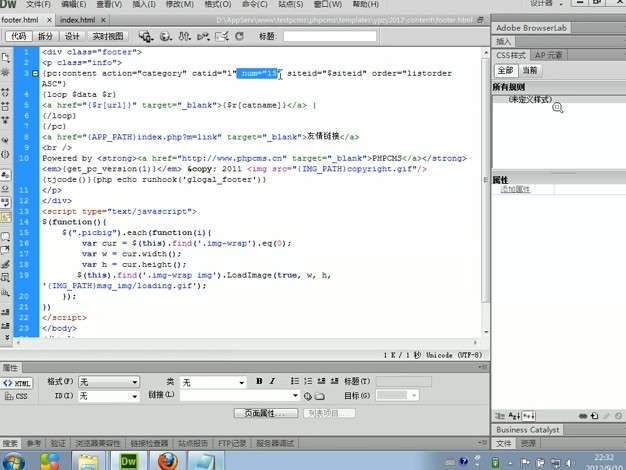The height and width of the screenshot is (470, 626).
Task: Open the AP 元素 panel tab
Action: [549, 56]
